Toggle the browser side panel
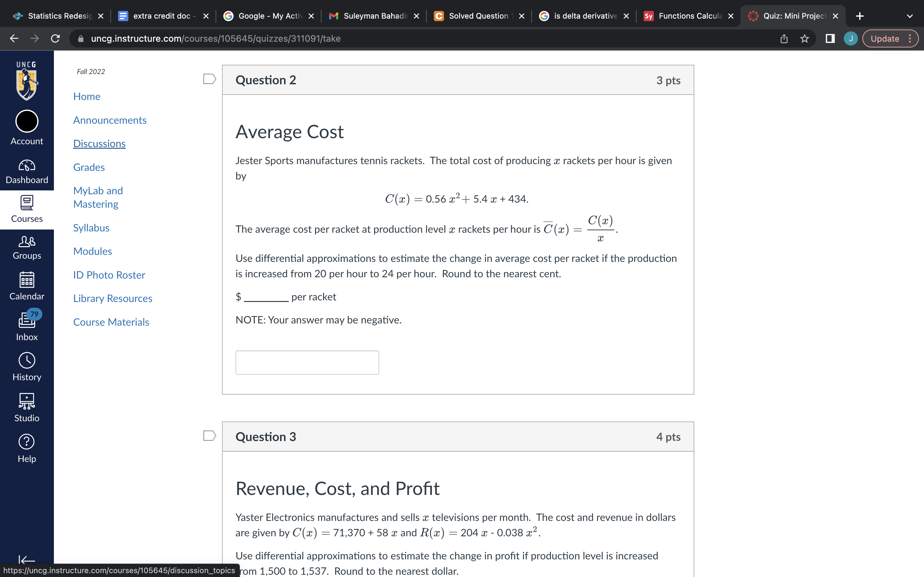The image size is (924, 577). click(x=830, y=38)
